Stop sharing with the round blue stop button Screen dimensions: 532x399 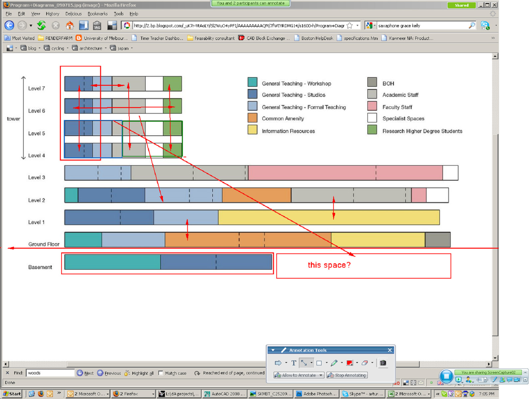447,376
